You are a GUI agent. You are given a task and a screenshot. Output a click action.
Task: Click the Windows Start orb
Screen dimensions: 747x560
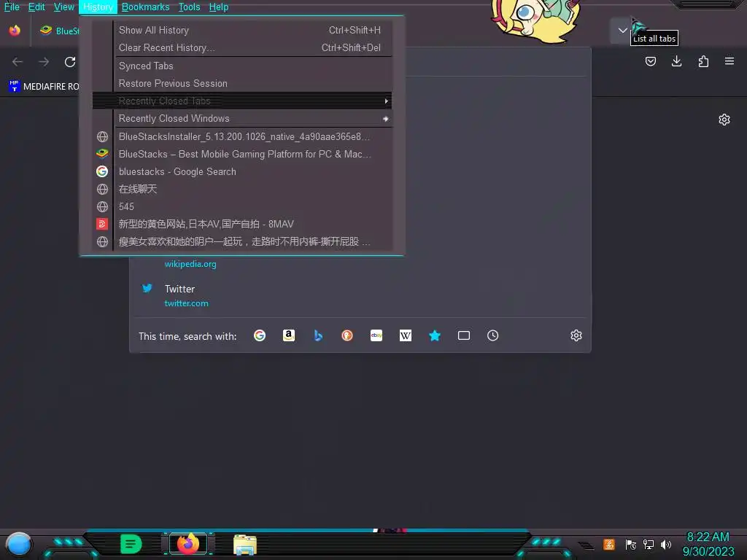pyautogui.click(x=18, y=544)
